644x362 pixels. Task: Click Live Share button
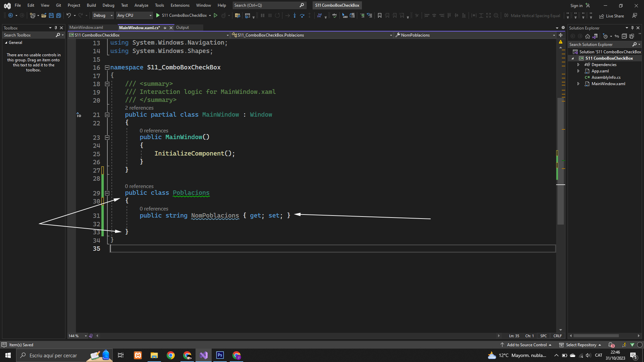coord(611,16)
